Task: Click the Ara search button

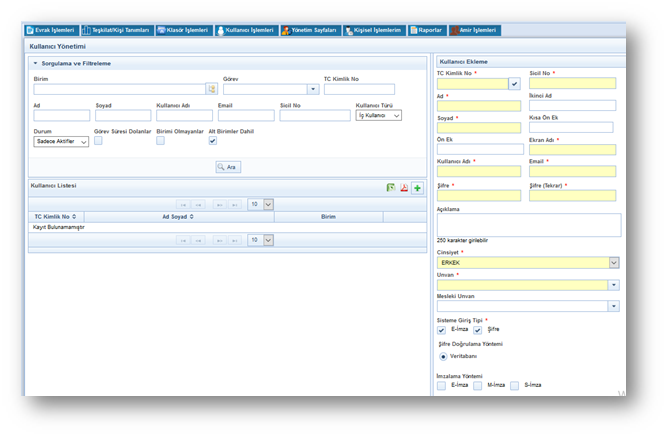Action: click(x=228, y=167)
